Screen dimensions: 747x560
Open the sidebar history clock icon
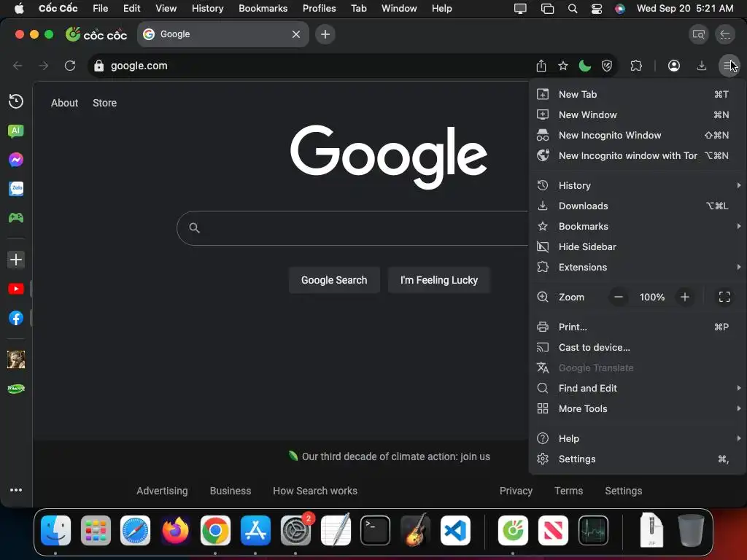click(x=16, y=101)
